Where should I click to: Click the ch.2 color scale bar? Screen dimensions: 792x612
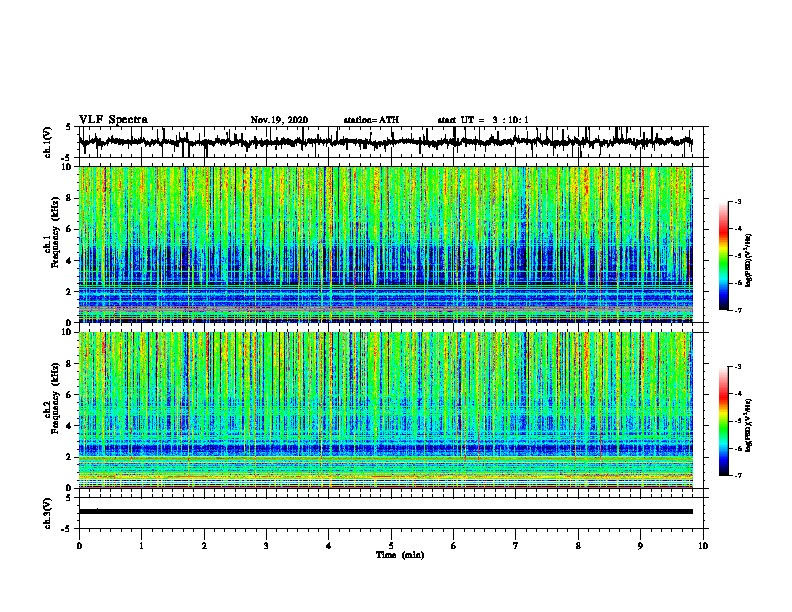pyautogui.click(x=724, y=421)
